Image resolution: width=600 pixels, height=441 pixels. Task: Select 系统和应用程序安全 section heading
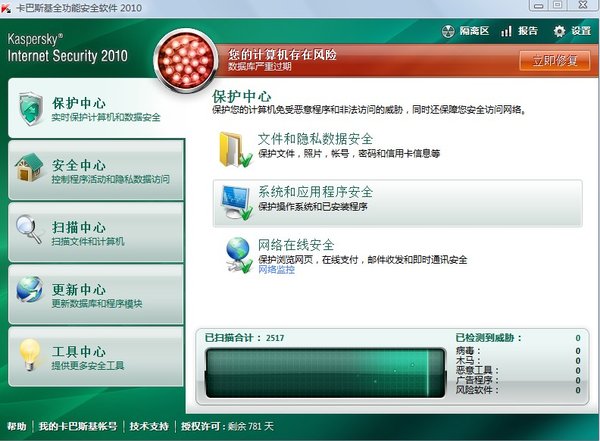click(x=315, y=191)
